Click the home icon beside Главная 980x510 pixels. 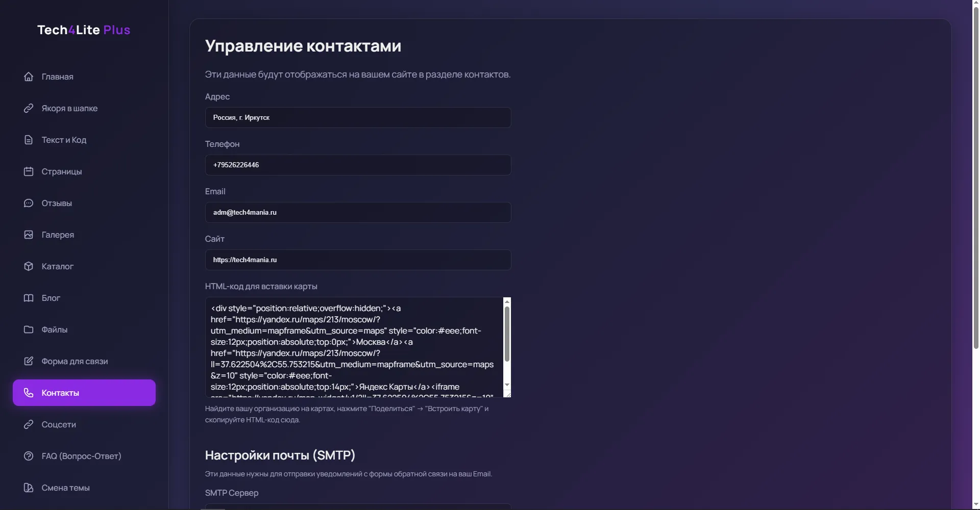point(29,76)
